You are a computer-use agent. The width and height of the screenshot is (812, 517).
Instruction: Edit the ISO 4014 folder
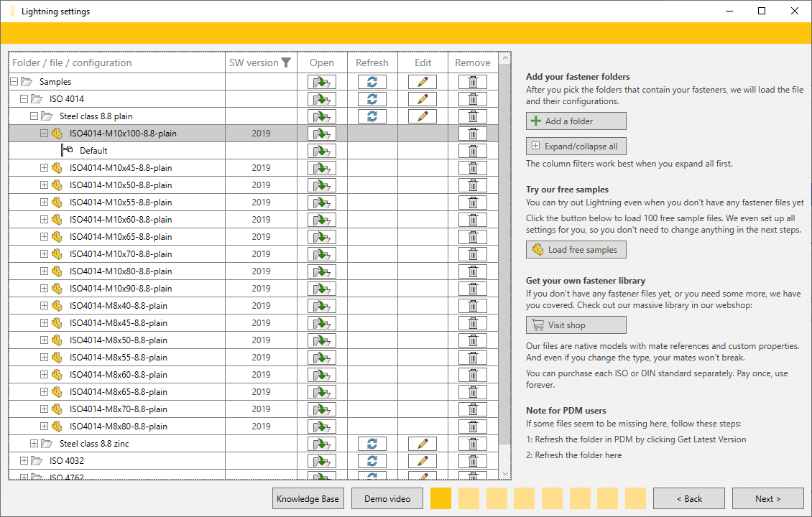point(423,98)
